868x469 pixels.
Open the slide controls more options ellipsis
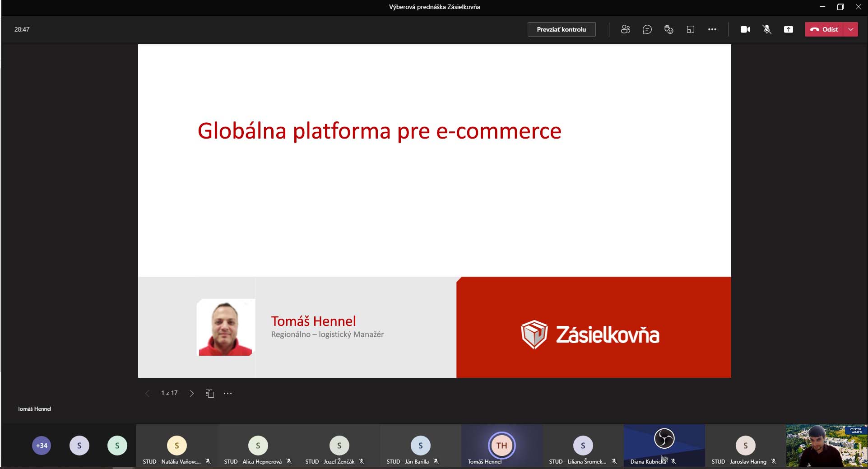coord(227,393)
